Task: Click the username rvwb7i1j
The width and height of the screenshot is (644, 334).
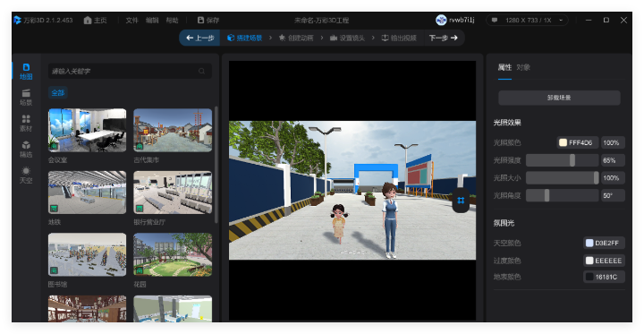Action: pos(462,21)
